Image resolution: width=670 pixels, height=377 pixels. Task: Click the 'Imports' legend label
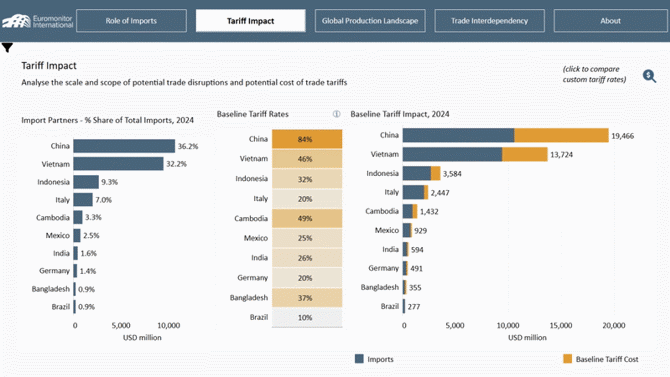pyautogui.click(x=380, y=359)
